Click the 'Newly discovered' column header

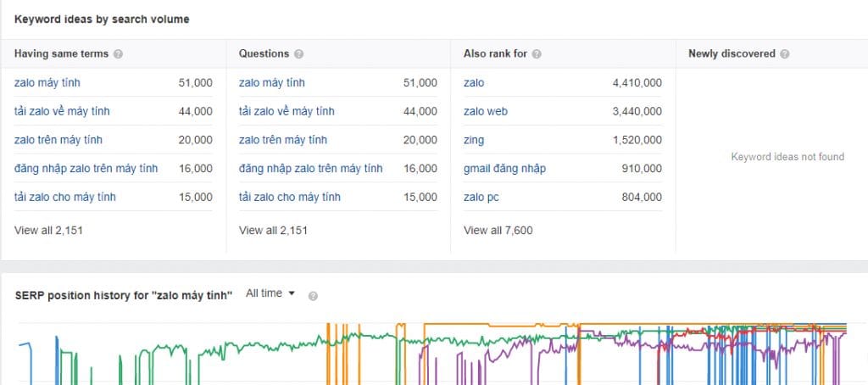[x=732, y=53]
